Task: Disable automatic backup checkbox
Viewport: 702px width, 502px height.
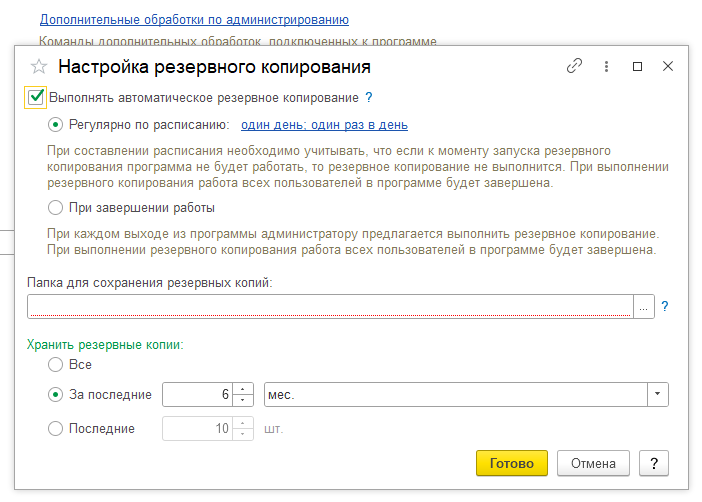Action: click(x=36, y=97)
